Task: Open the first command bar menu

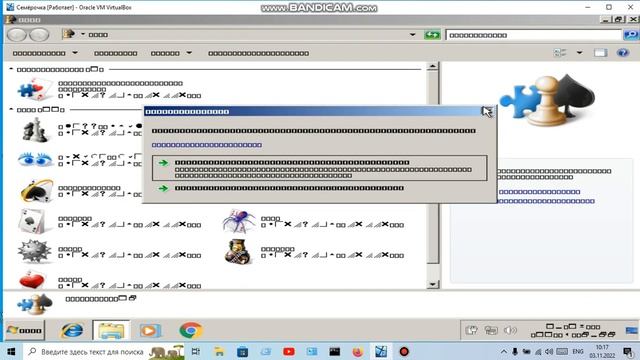Action: [39, 53]
